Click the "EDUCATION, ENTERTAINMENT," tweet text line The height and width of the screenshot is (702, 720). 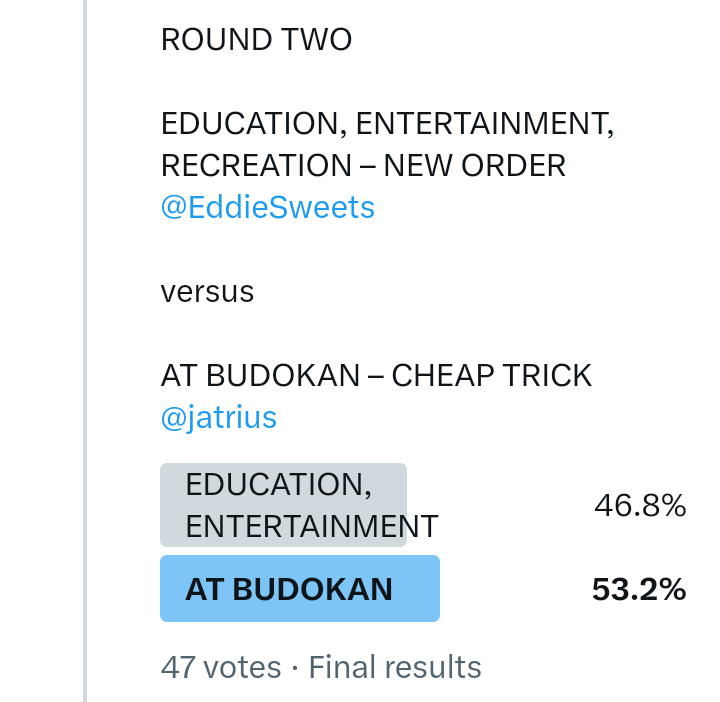(x=387, y=124)
